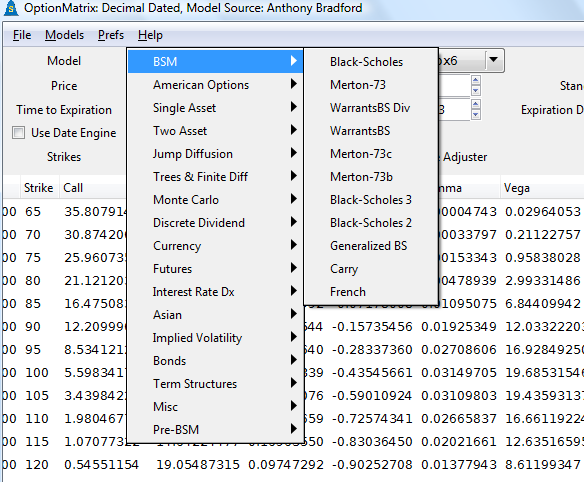Image resolution: width=584 pixels, height=482 pixels.
Task: Increase the upper spin box value
Action: [476, 80]
